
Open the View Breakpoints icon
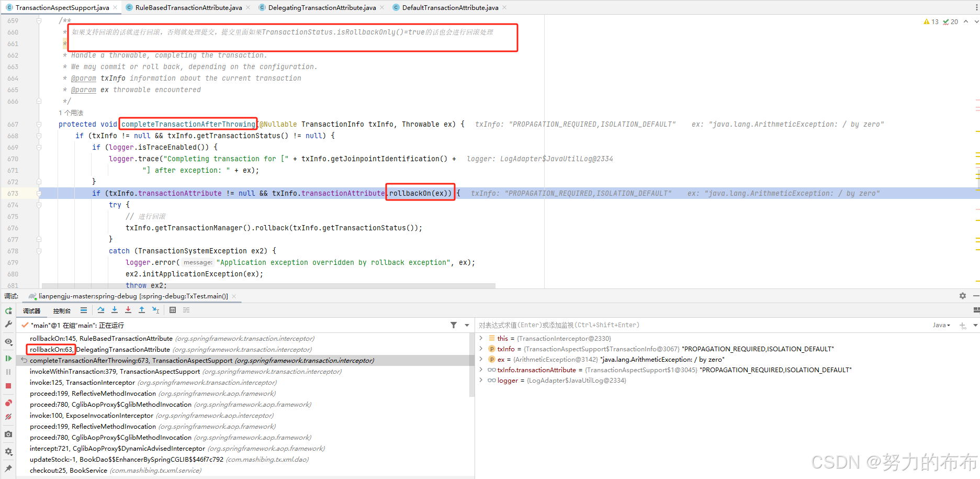tap(8, 403)
